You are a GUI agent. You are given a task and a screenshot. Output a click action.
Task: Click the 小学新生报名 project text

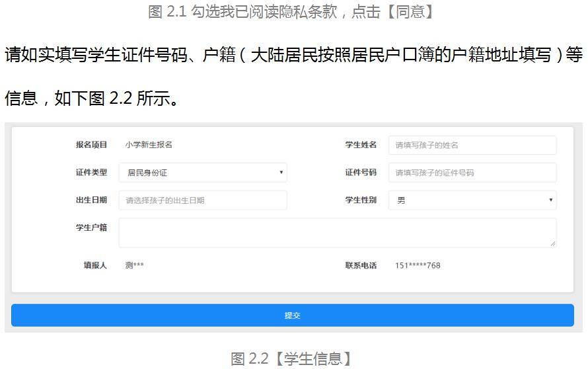tap(149, 145)
